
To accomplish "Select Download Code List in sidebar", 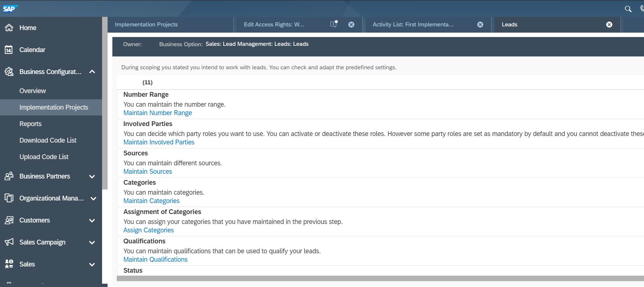I will pyautogui.click(x=48, y=140).
